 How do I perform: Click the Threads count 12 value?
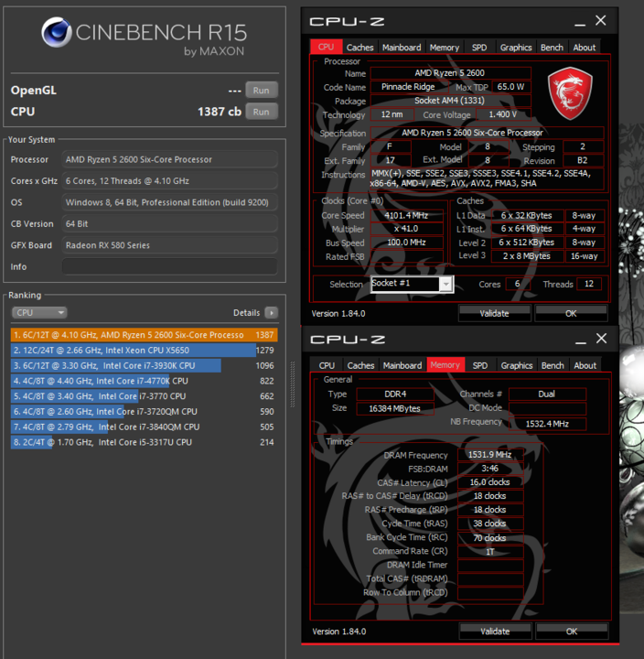click(x=589, y=284)
